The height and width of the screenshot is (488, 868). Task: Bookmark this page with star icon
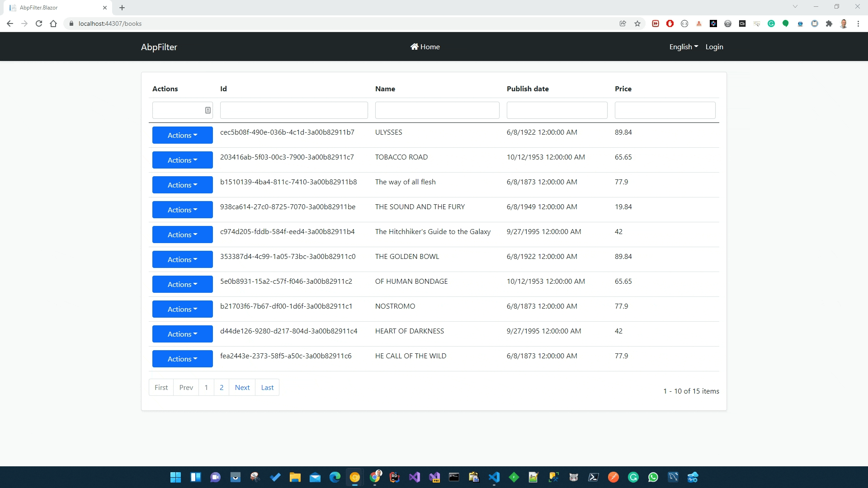[x=637, y=23]
